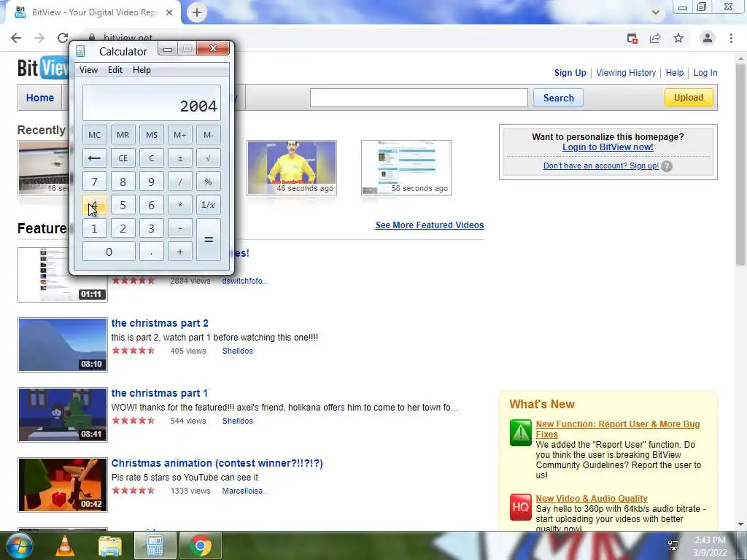The image size is (747, 560).
Task: Click the calculator C clear key
Action: [x=152, y=158]
